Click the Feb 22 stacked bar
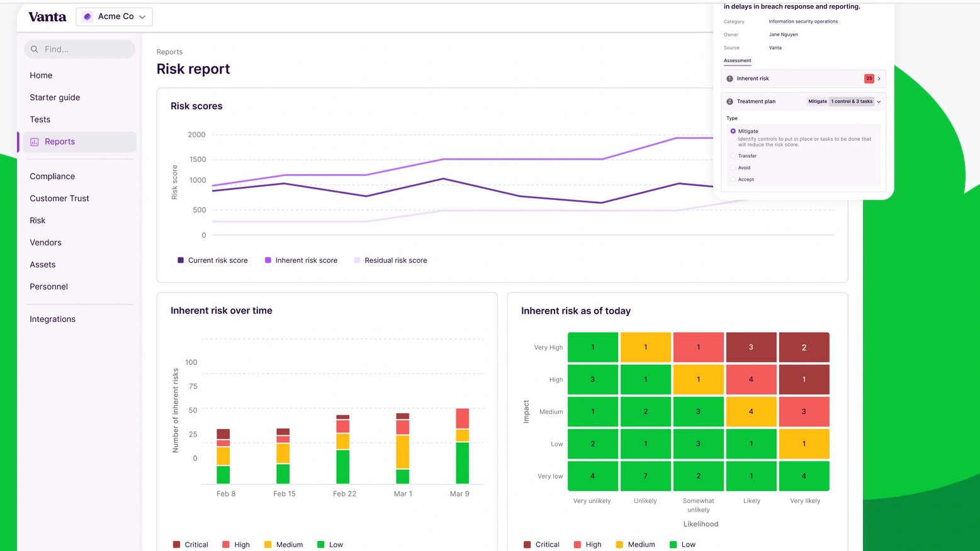 pos(343,449)
